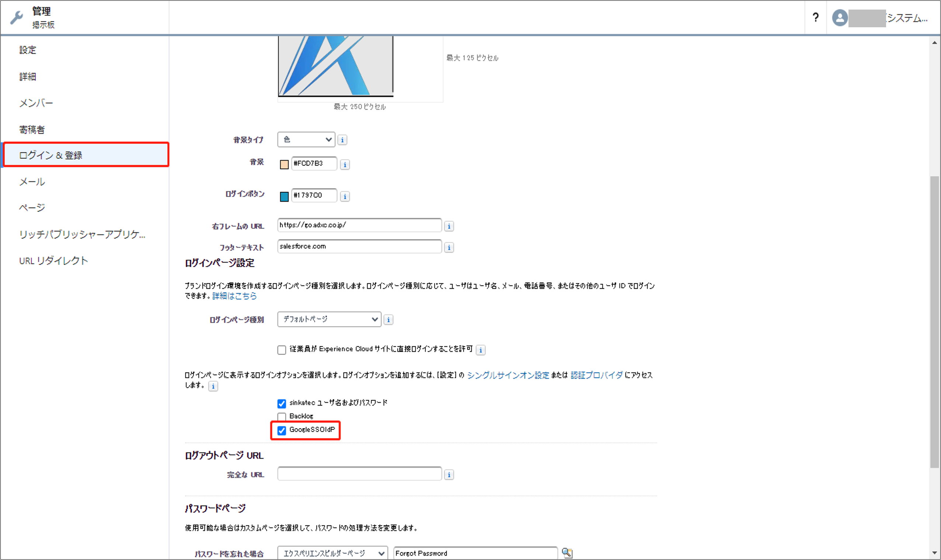The width and height of the screenshot is (941, 560).
Task: Expand the ログインページ種別 dropdown
Action: tap(329, 319)
